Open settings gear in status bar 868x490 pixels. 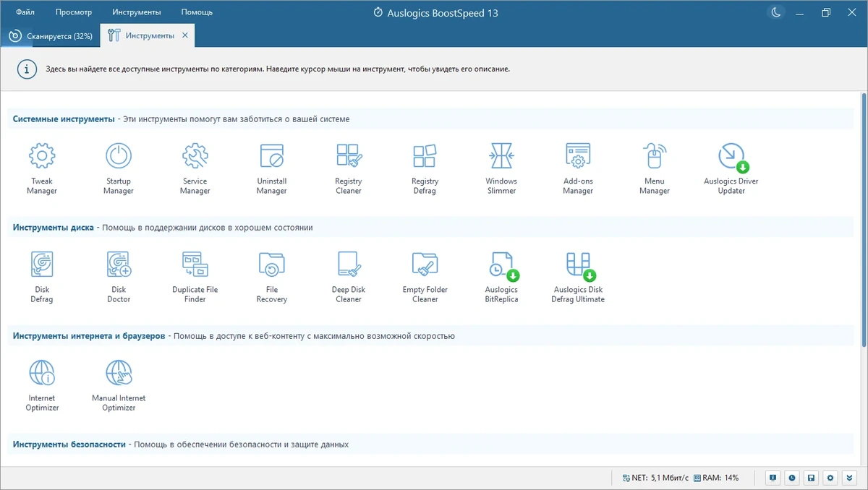point(831,478)
